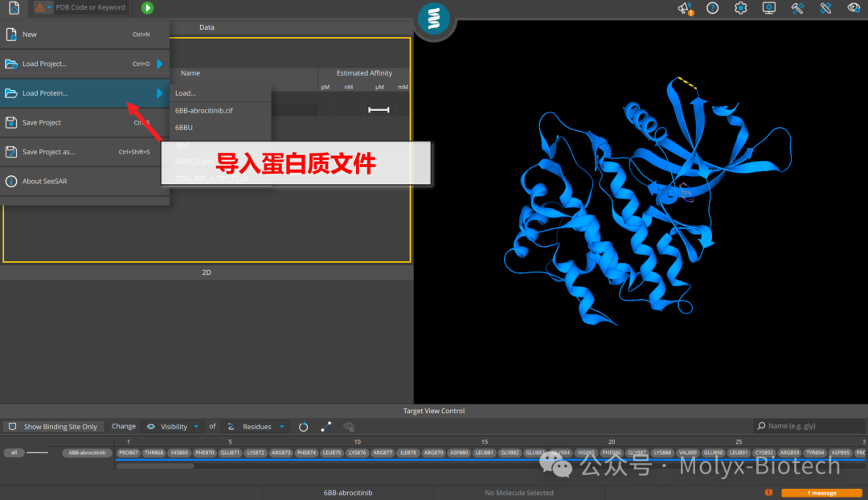Viewport: 868px width, 500px height.
Task: Select residue LEU875
Action: tap(332, 453)
